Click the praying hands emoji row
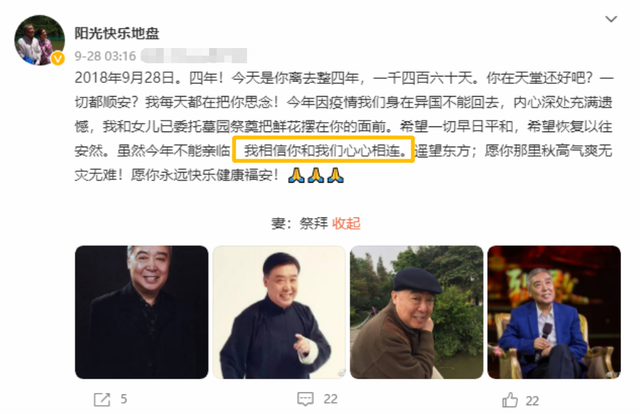Viewport: 640px width, 414px height. (x=316, y=175)
